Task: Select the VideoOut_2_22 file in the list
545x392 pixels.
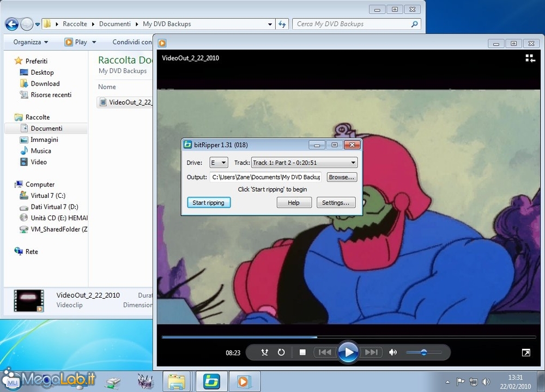Action: (x=125, y=102)
